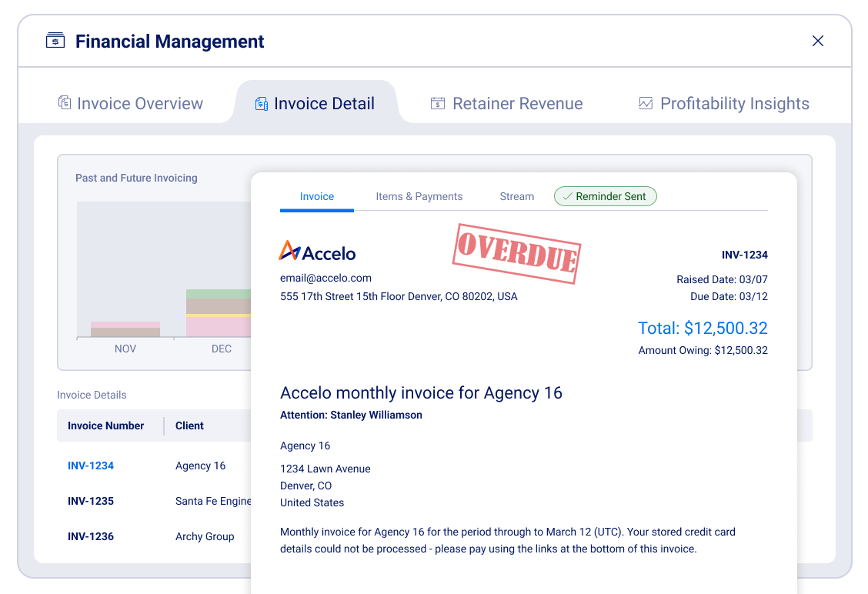
Task: Click the Invoice Detail tab icon
Action: pyautogui.click(x=262, y=104)
